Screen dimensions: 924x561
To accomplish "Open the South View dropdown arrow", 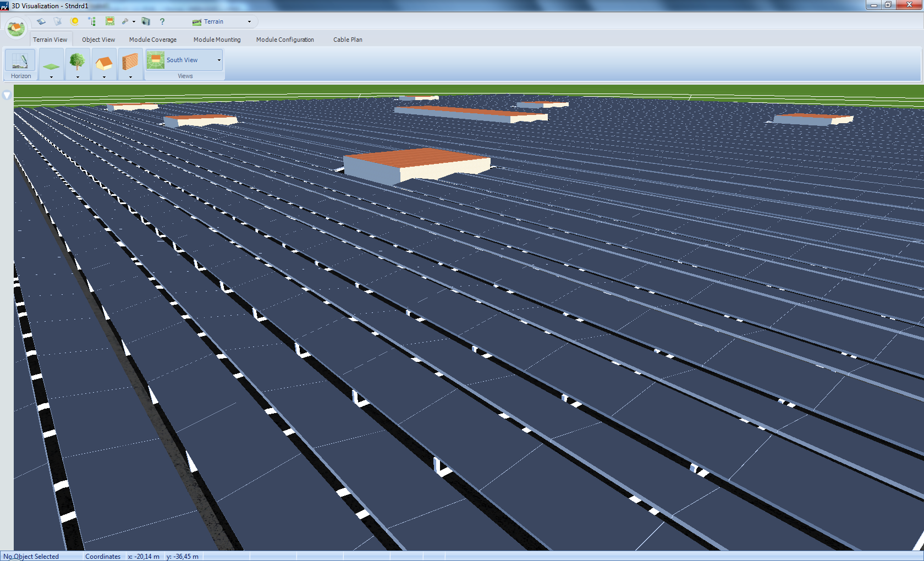I will click(x=219, y=60).
